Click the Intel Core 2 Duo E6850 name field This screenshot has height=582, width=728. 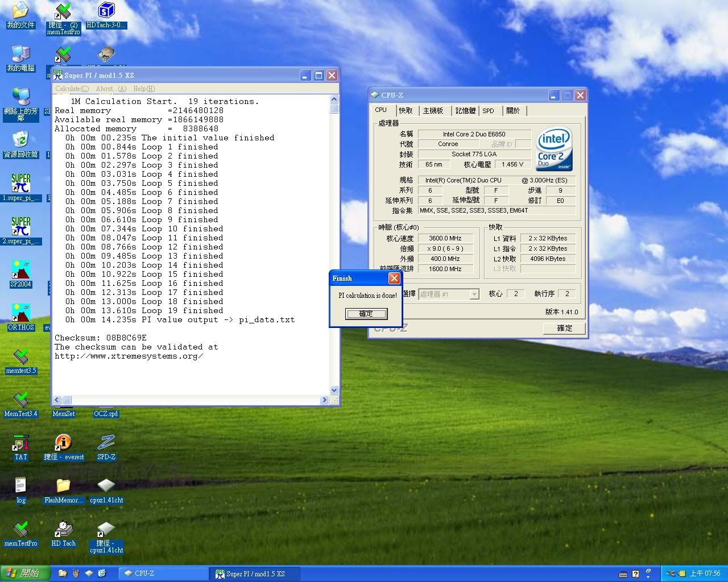tap(474, 134)
